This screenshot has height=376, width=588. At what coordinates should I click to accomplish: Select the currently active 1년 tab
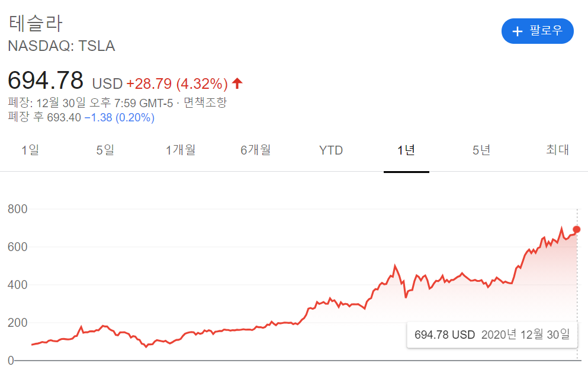coord(406,150)
